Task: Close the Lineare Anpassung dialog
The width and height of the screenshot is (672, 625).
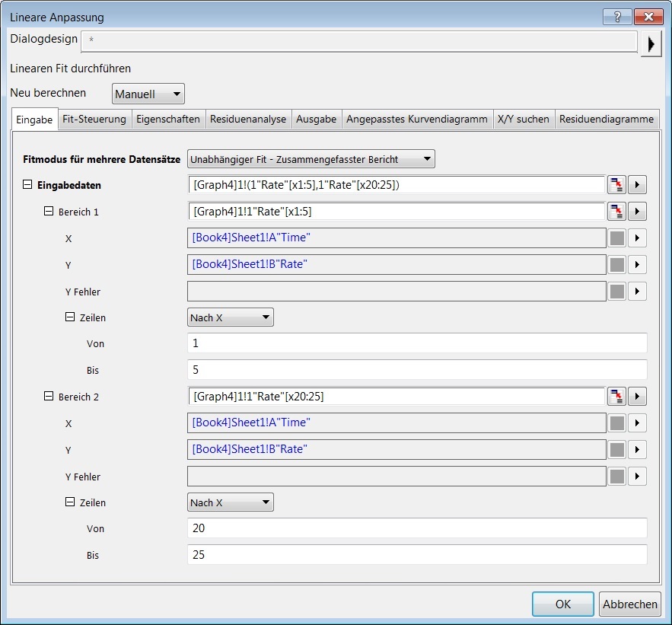Action: (648, 17)
